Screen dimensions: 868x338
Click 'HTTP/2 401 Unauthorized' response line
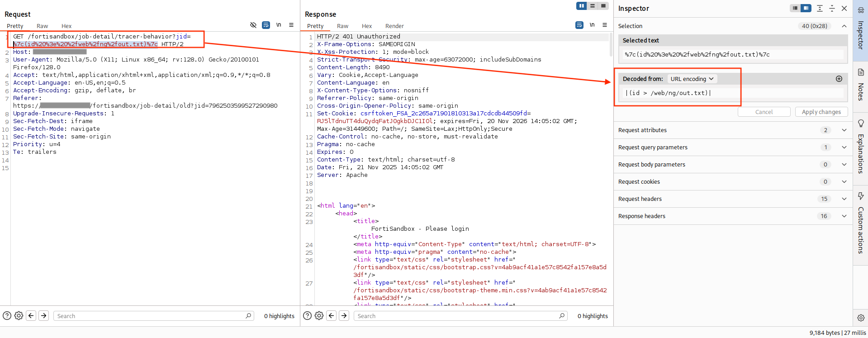coord(359,37)
